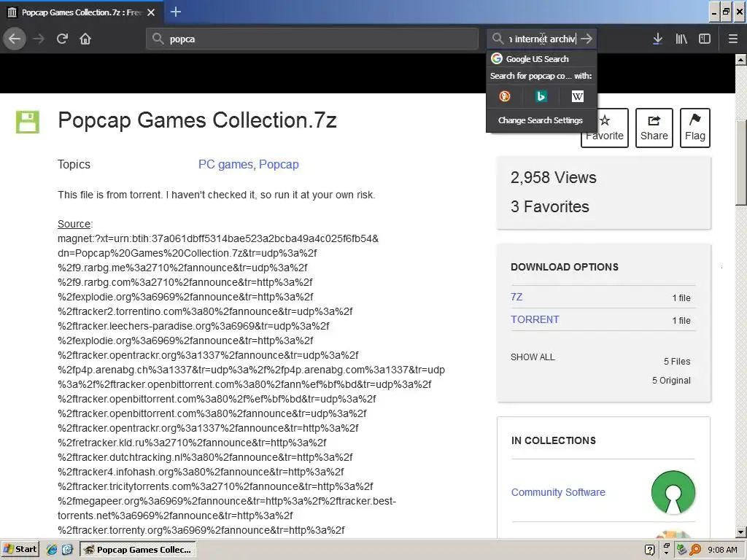
Task: Download the TORRENT file link
Action: pos(535,319)
